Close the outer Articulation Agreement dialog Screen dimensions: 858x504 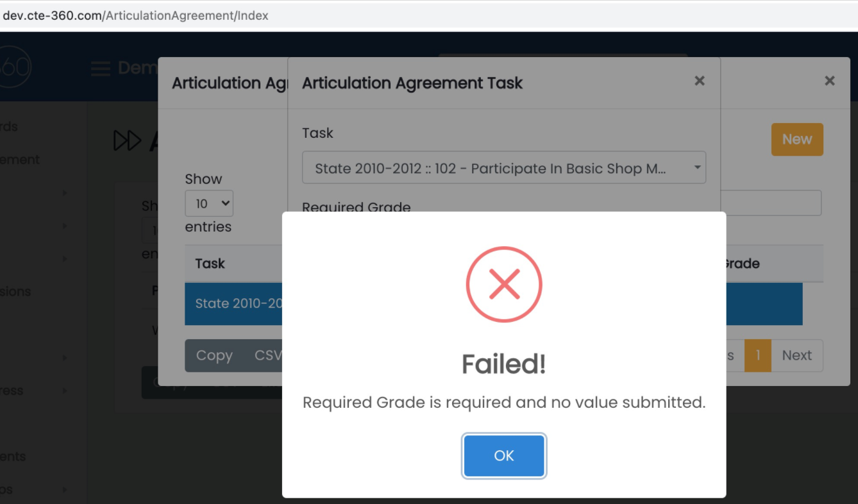tap(830, 81)
